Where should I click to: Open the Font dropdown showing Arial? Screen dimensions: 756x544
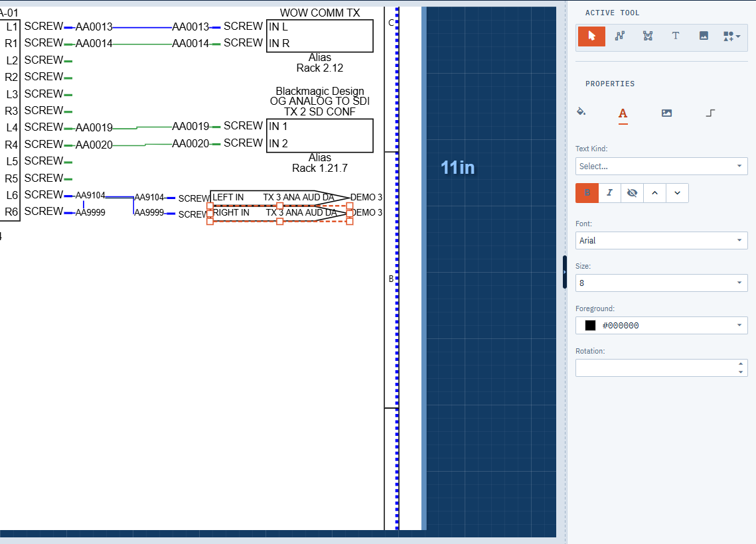pyautogui.click(x=661, y=240)
